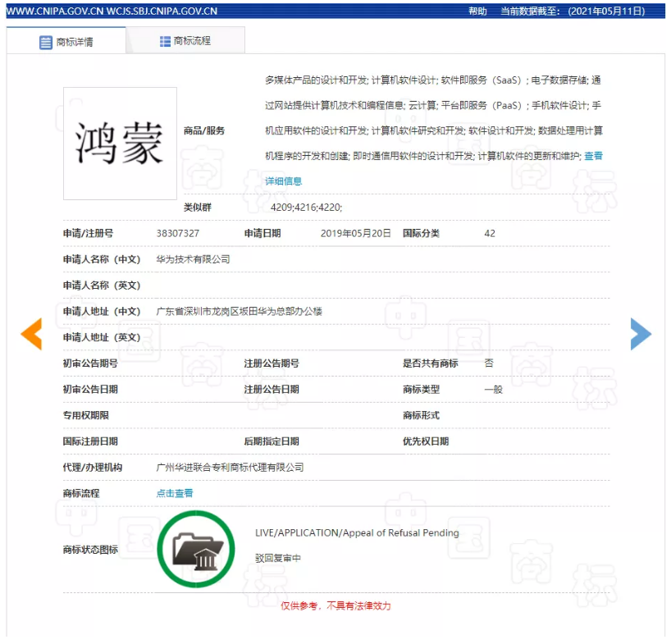
Task: Click the 专用权期限 field label
Action: [x=85, y=415]
